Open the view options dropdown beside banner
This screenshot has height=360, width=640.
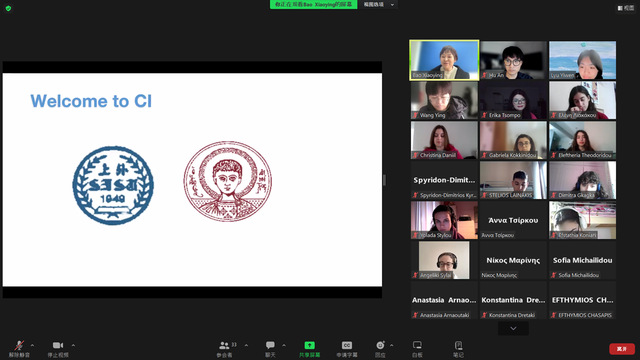click(x=379, y=4)
